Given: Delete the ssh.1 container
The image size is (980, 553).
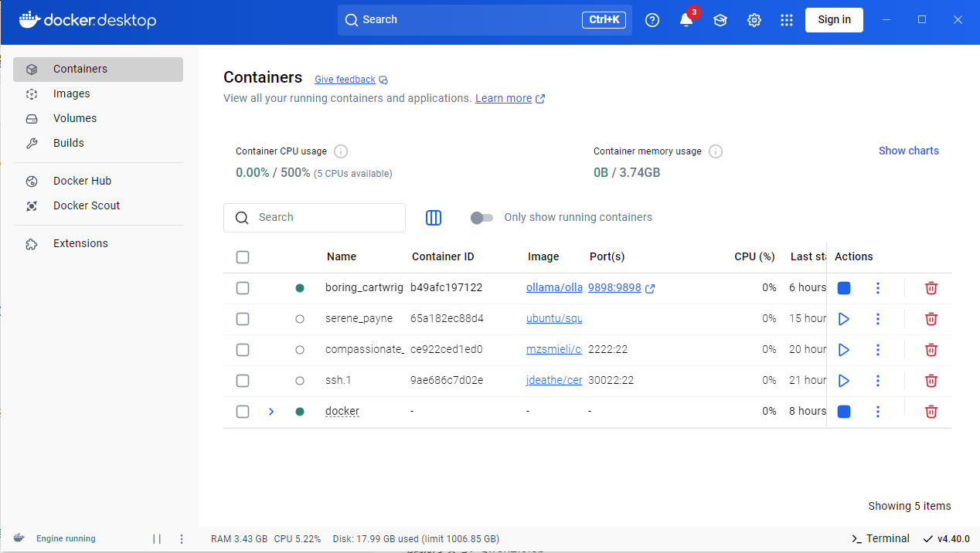Looking at the screenshot, I should 931,381.
